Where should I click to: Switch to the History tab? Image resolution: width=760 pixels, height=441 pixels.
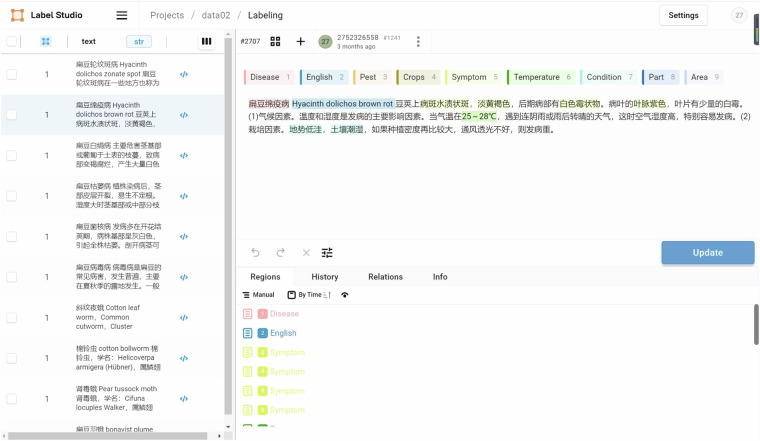[325, 277]
